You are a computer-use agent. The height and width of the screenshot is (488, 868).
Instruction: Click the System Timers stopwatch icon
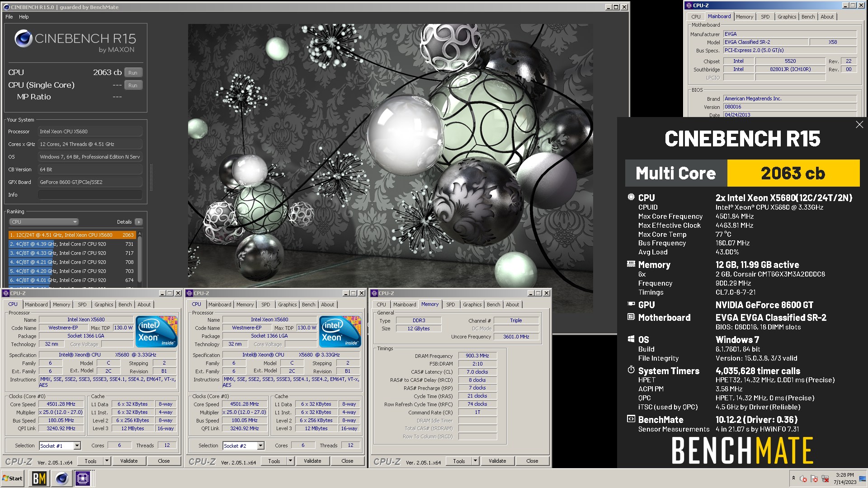tap(631, 370)
